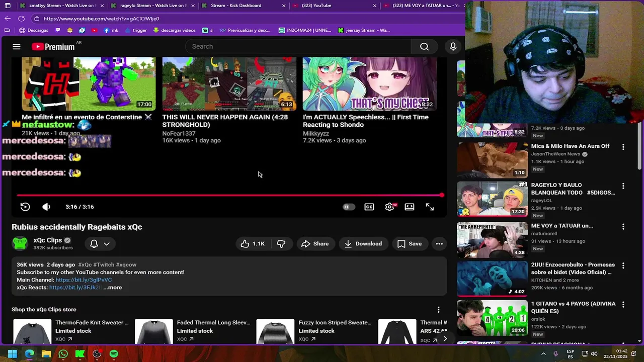Open xQc Clips channel avatar
This screenshot has width=644, height=362.
coord(20,243)
